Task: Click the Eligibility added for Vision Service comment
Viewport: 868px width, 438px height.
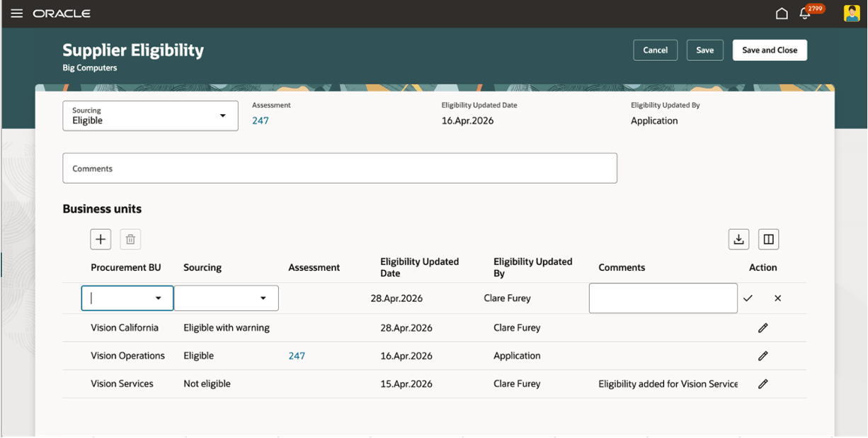Action: coord(668,383)
